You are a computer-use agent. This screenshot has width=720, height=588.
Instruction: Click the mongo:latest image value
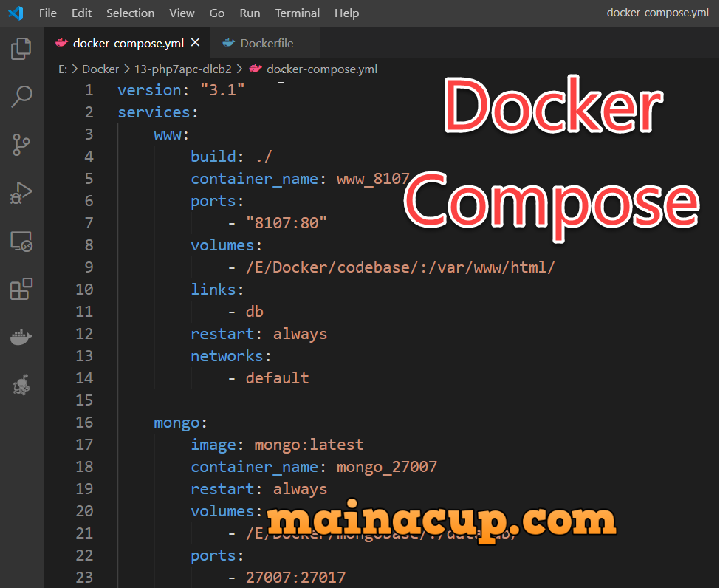click(309, 445)
